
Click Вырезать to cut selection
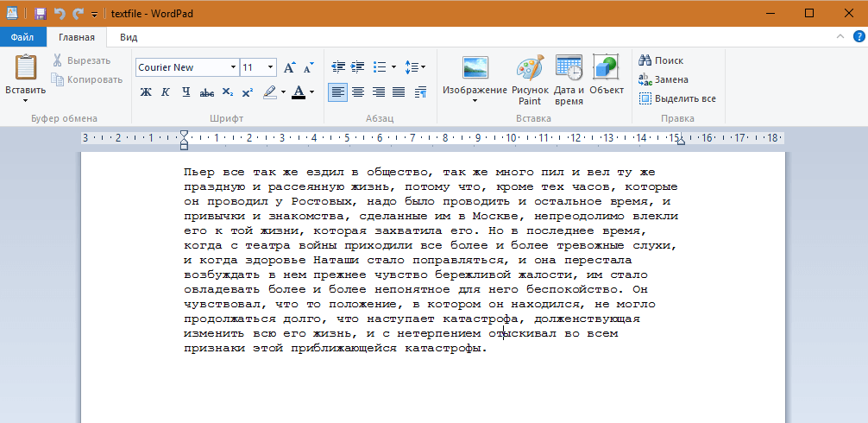pyautogui.click(x=81, y=60)
